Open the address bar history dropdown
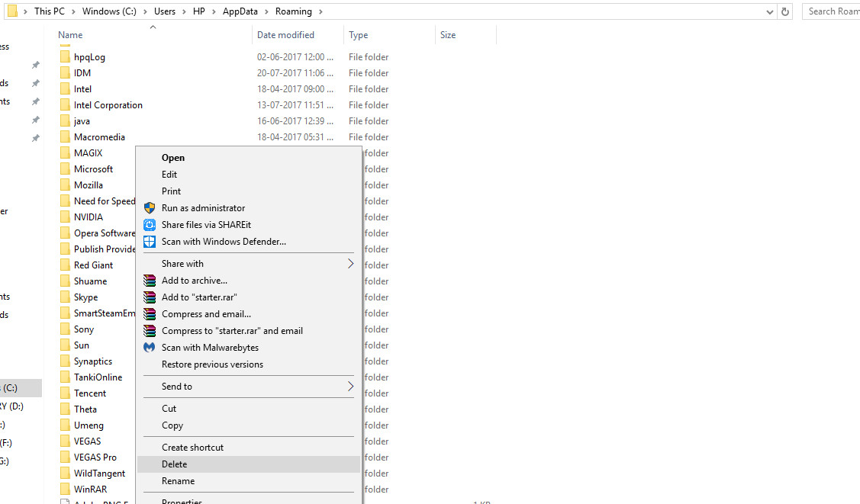 point(769,11)
